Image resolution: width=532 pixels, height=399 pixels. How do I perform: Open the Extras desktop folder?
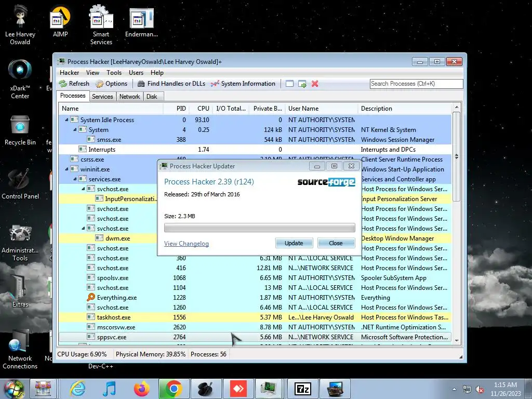[20, 291]
